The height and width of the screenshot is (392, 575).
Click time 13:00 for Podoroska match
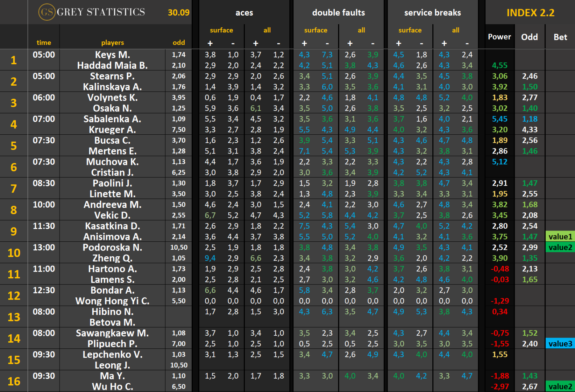44,248
